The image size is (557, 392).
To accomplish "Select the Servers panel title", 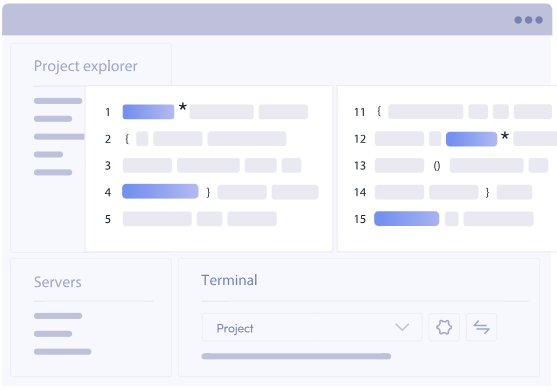I will pyautogui.click(x=58, y=282).
